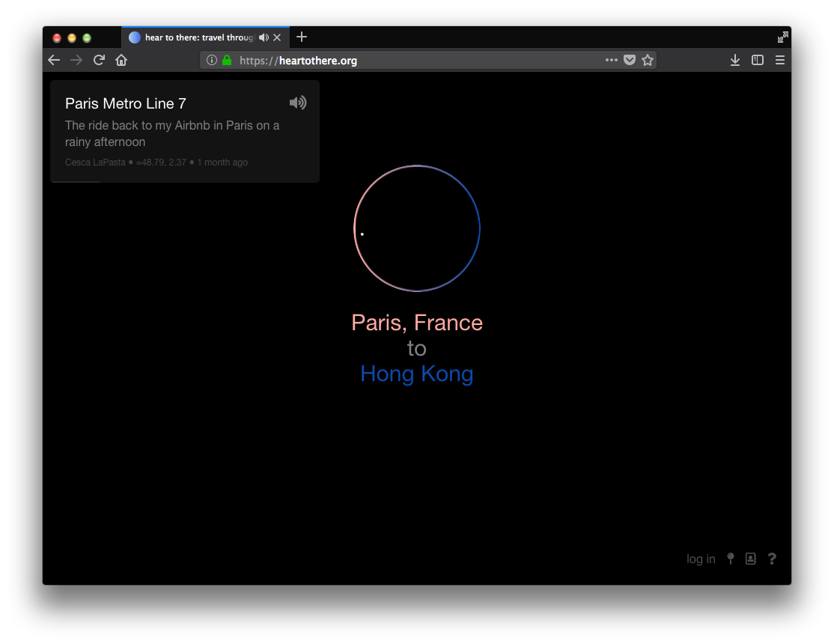Select Hong Kong destination text
Image resolution: width=834 pixels, height=644 pixels.
[x=417, y=374]
